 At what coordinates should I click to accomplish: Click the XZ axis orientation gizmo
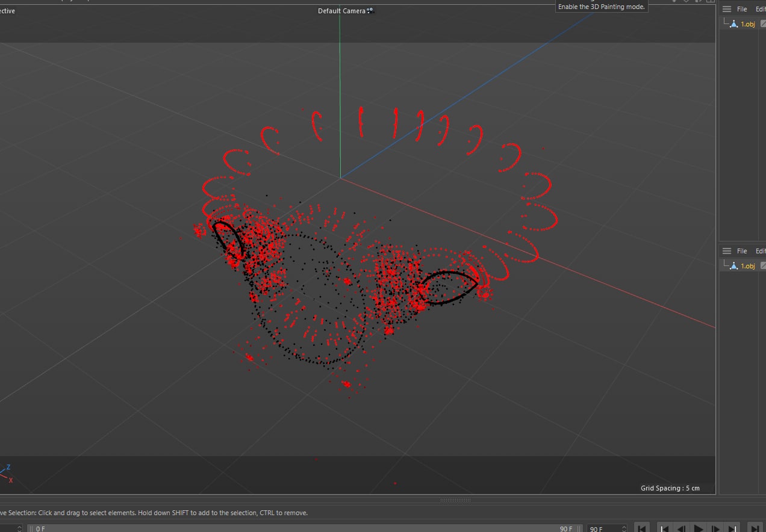pos(7,474)
